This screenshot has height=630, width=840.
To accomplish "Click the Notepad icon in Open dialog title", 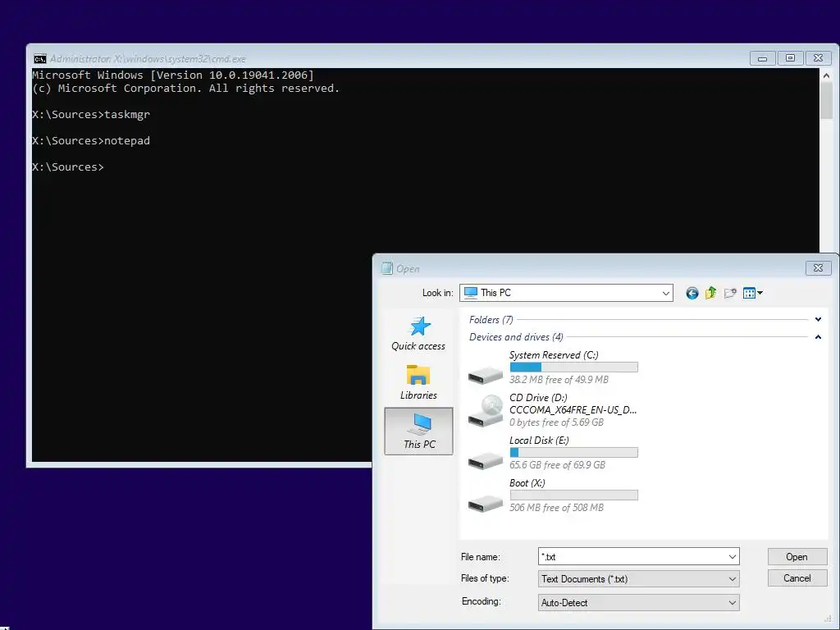I will point(387,268).
